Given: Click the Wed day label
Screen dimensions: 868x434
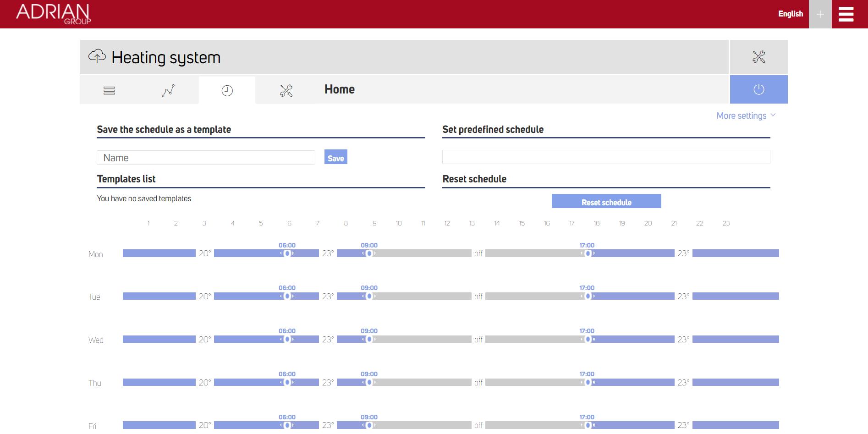Looking at the screenshot, I should click(96, 340).
